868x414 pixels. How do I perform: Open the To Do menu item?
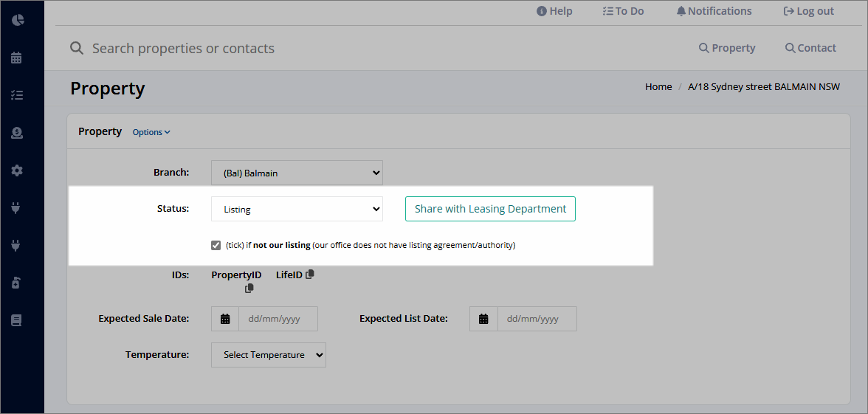pos(623,11)
